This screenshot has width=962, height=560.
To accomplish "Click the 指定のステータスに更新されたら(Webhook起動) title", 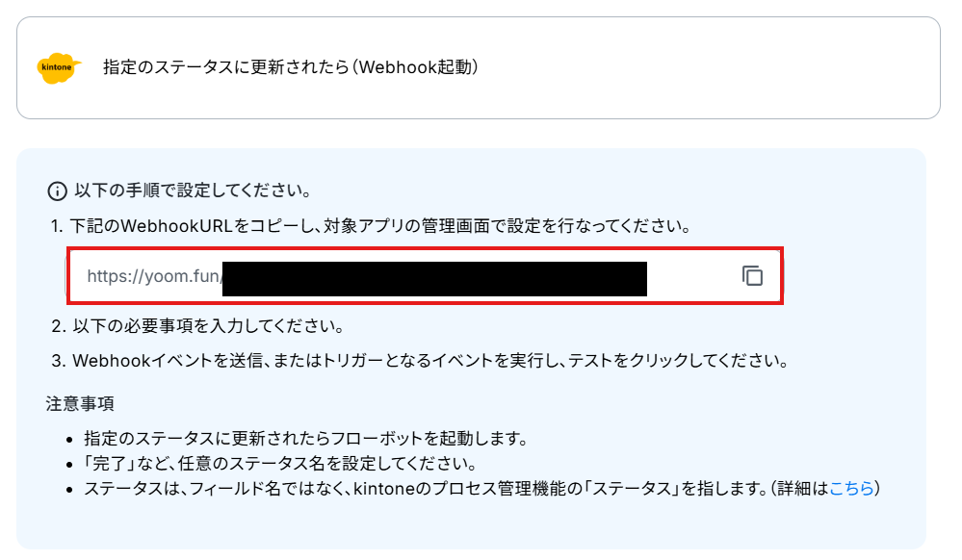I will click(x=290, y=66).
